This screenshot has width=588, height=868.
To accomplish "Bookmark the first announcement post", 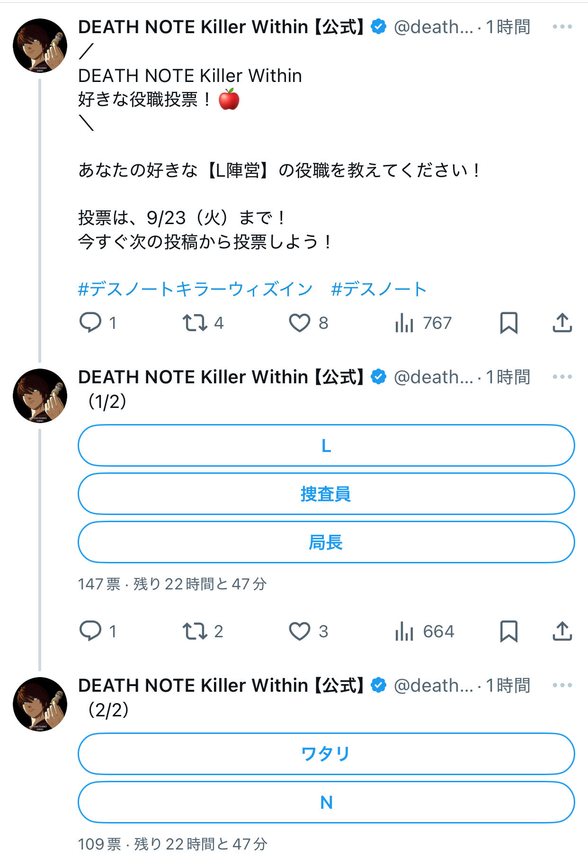I will click(x=509, y=323).
